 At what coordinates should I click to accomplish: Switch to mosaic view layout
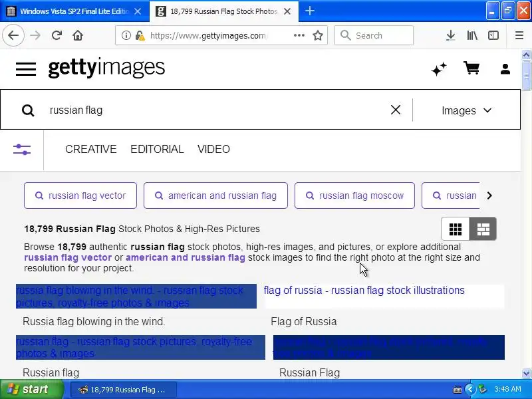pos(483,229)
